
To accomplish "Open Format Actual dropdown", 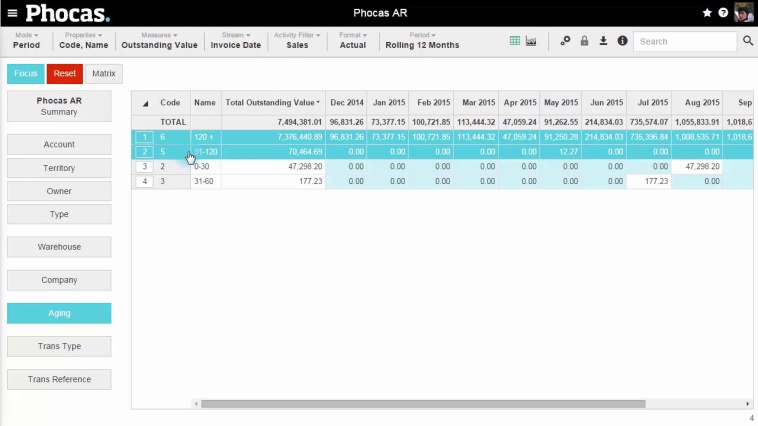I will pyautogui.click(x=352, y=41).
